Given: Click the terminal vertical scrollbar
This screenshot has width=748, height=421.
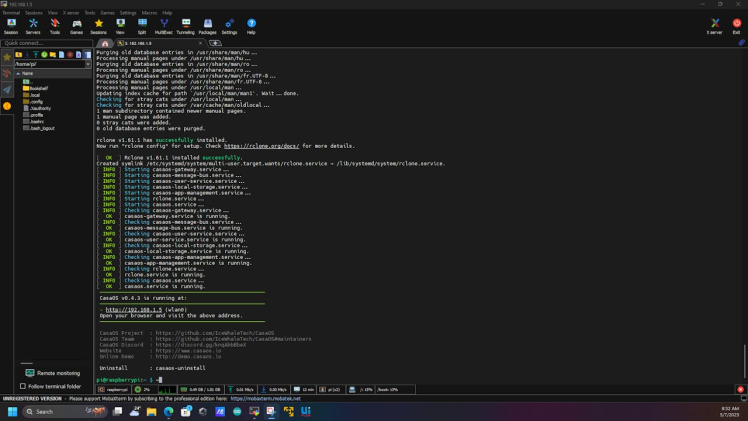Looking at the screenshot, I should point(744,360).
